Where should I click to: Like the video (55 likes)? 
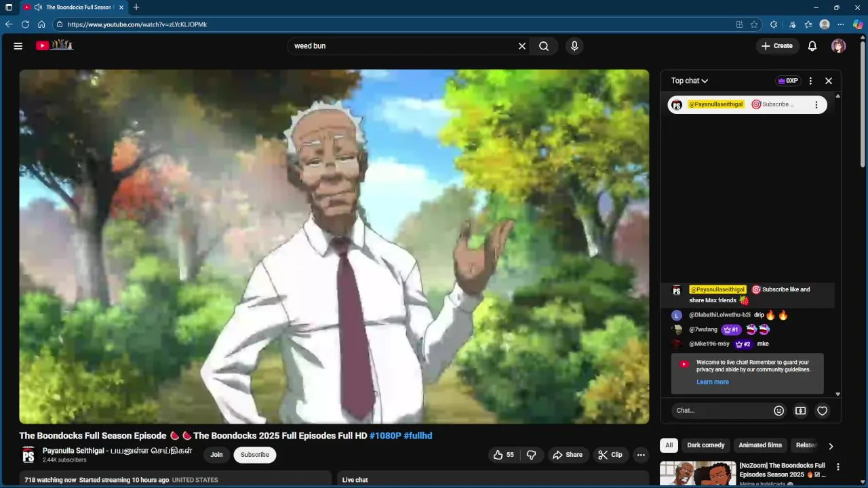(x=504, y=455)
